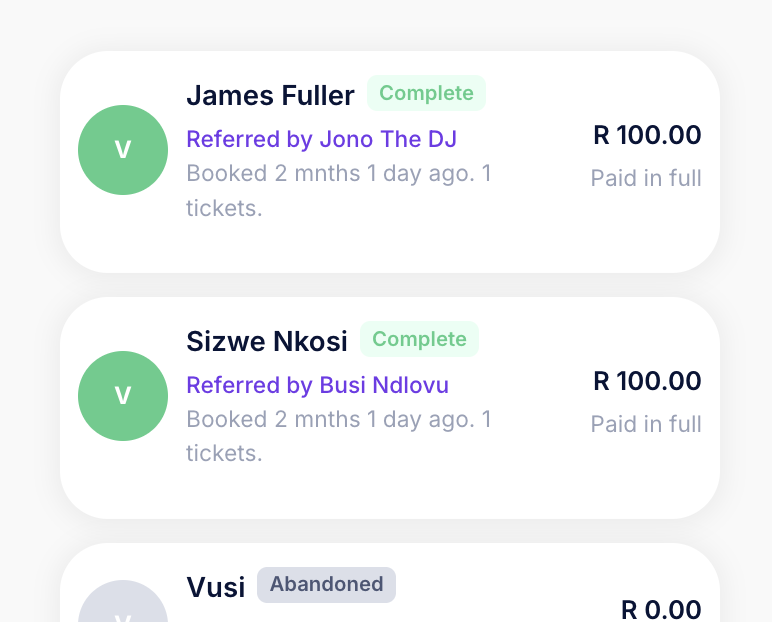This screenshot has width=772, height=622.
Task: Click the R 100.00 amount for Sizwe Nkosi
Action: point(647,381)
